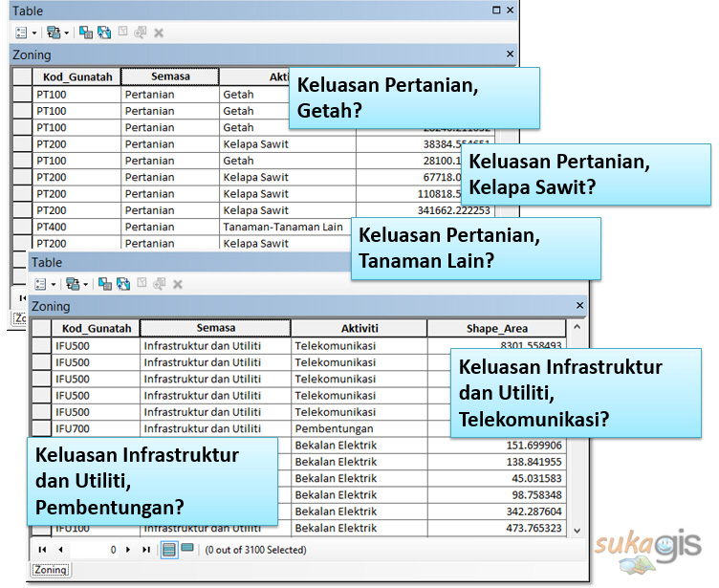This screenshot has width=719, height=588.
Task: Click Semasa column header in back table
Action: point(170,76)
